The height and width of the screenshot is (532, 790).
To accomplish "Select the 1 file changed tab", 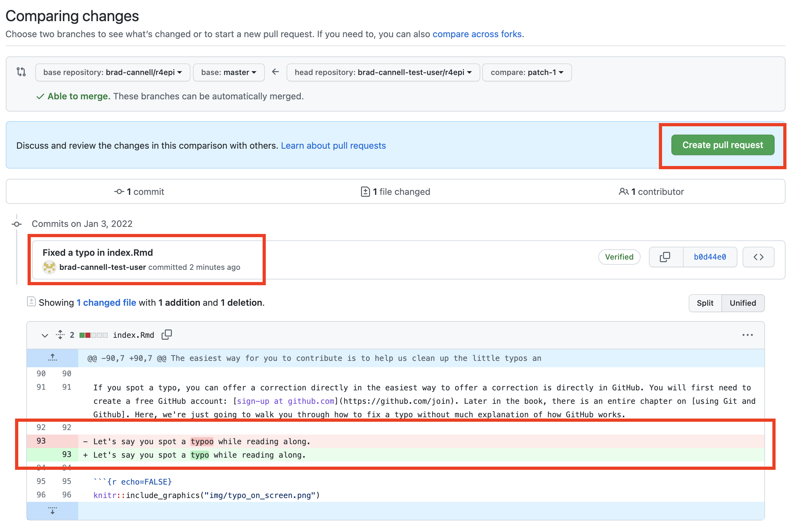I will [x=395, y=192].
